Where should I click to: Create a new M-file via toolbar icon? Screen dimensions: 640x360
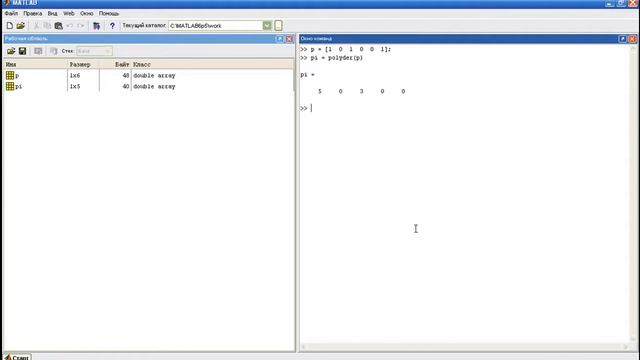click(x=9, y=26)
